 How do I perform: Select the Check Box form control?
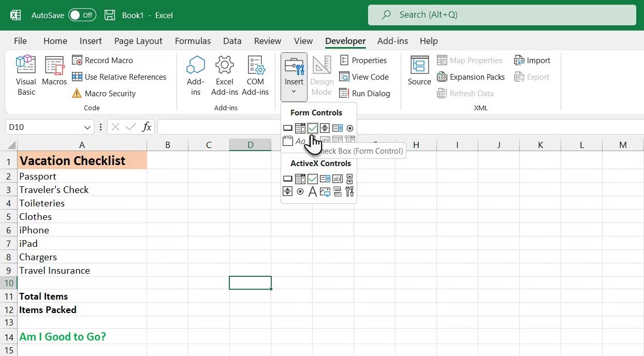(x=312, y=128)
